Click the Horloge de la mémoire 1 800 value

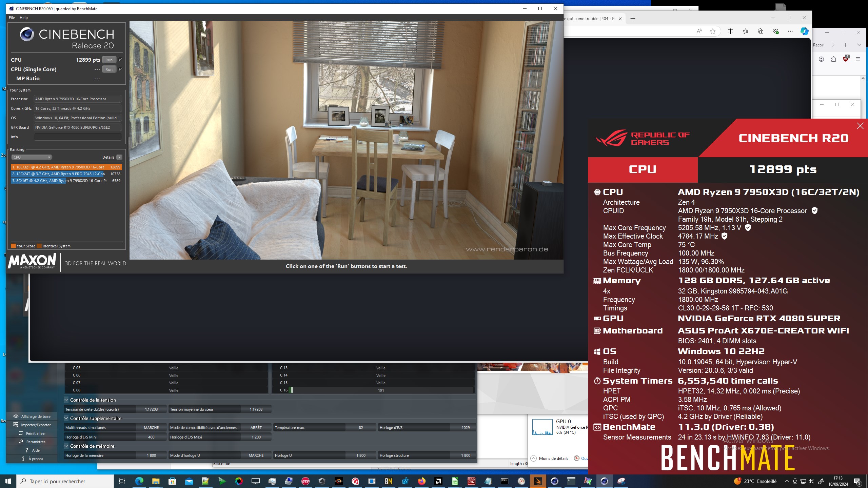(151, 455)
